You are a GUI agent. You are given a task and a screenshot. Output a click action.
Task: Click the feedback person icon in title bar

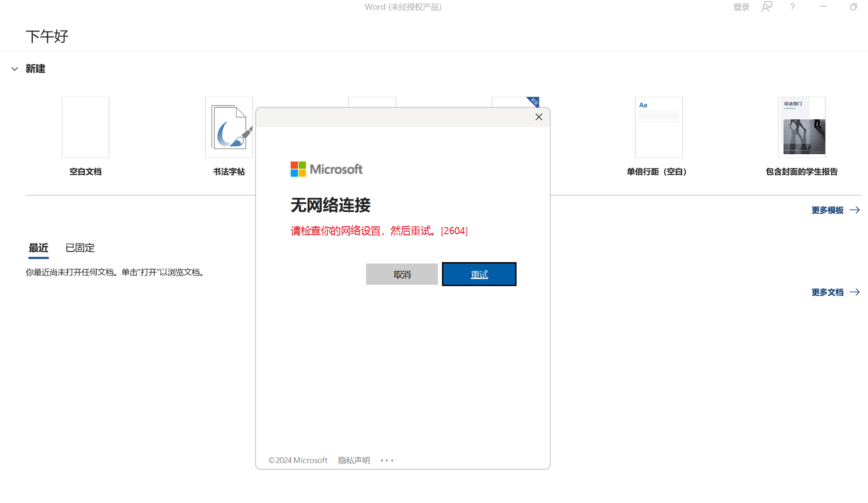point(767,7)
